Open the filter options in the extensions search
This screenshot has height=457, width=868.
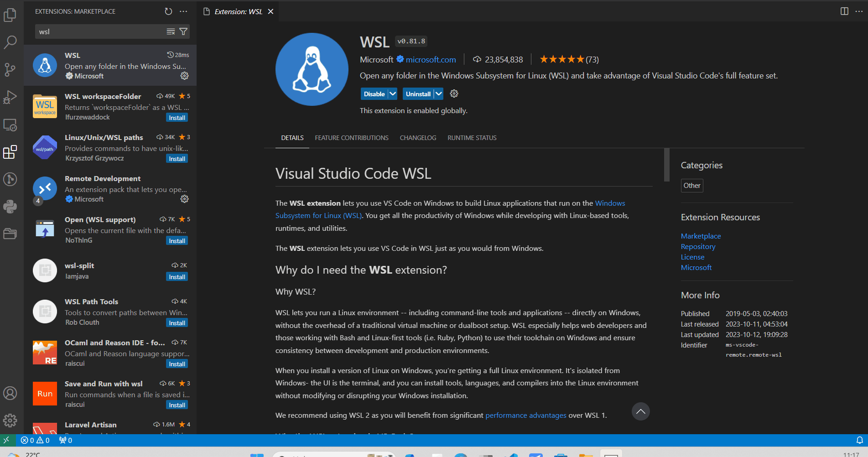point(183,31)
